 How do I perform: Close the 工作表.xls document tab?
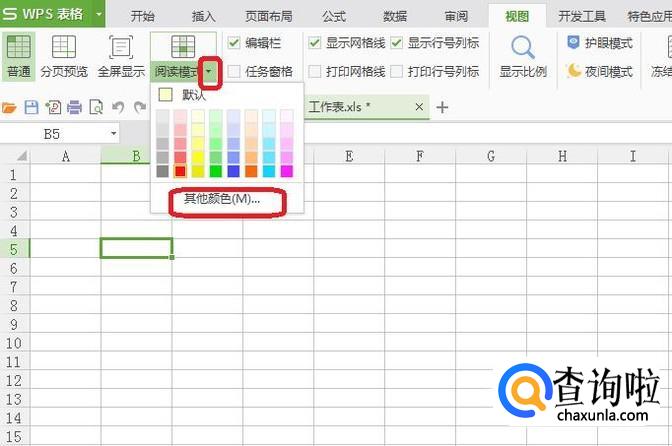pyautogui.click(x=419, y=107)
